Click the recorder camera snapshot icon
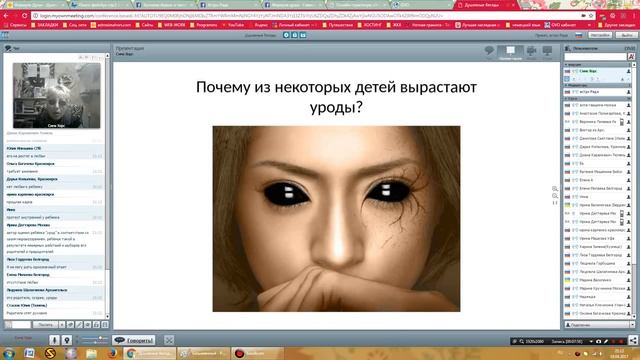Image resolution: width=640 pixels, height=360 pixels. tap(598, 341)
